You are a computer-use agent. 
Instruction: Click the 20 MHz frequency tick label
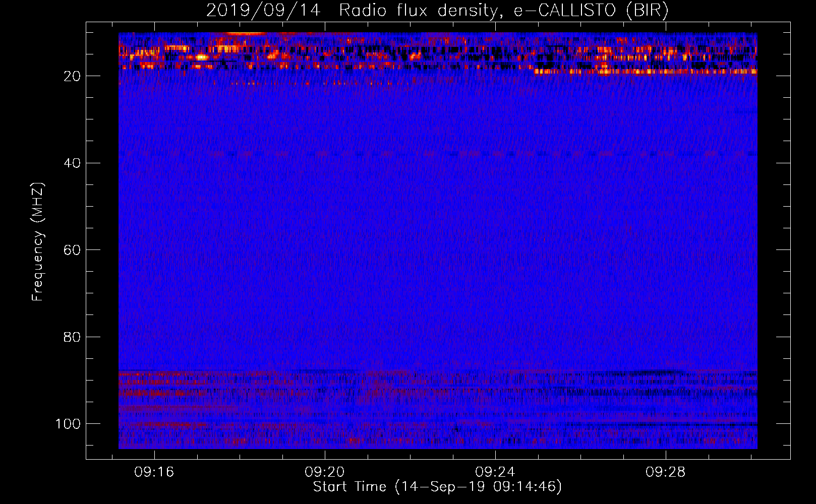click(73, 76)
